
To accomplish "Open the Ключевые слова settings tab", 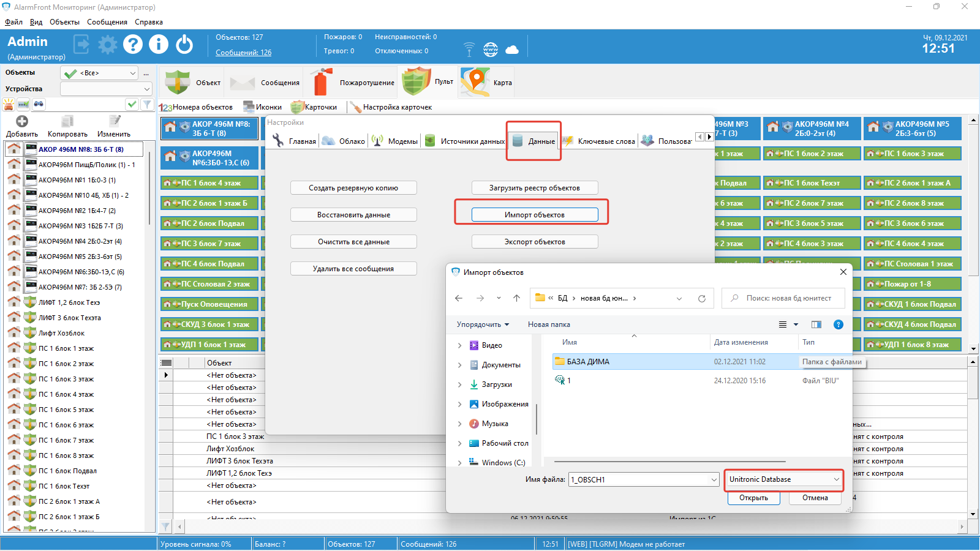I will (598, 141).
